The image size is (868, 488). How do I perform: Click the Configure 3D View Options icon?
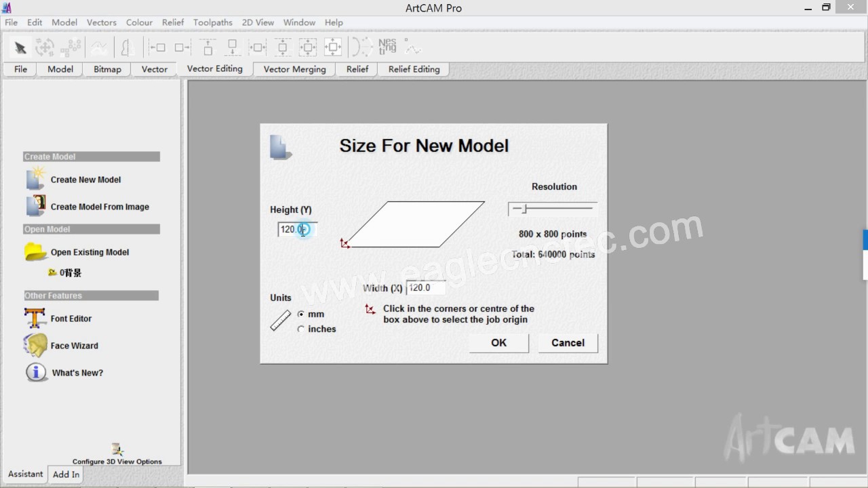[x=117, y=449]
